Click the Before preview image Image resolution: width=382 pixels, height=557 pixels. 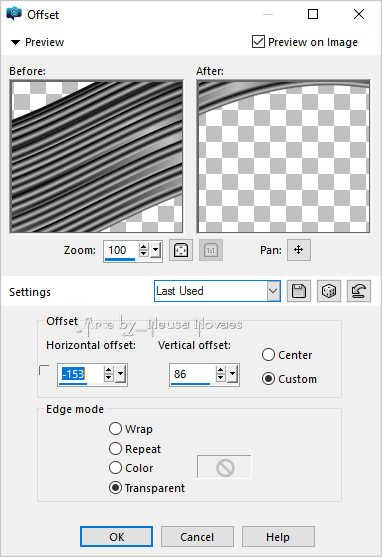(x=97, y=156)
